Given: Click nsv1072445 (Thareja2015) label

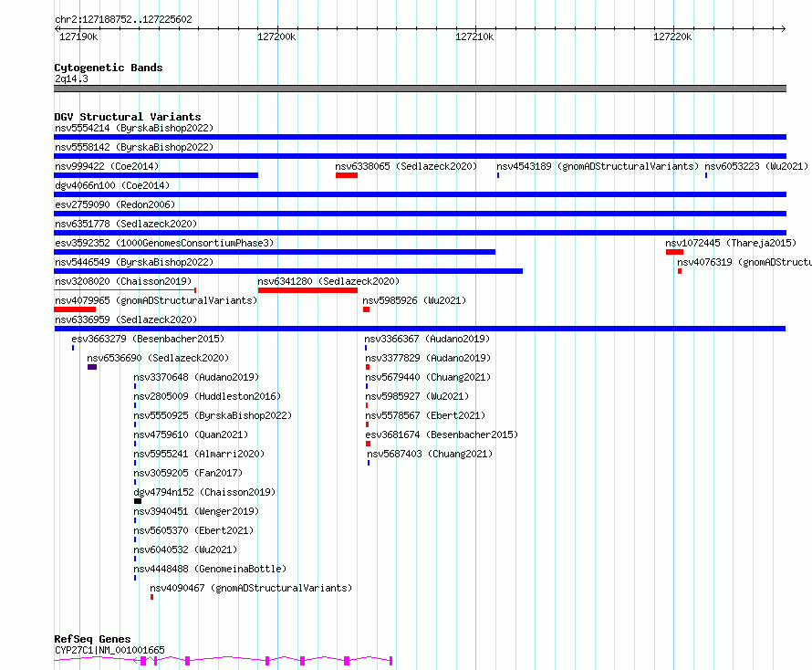Looking at the screenshot, I should pos(731,243).
